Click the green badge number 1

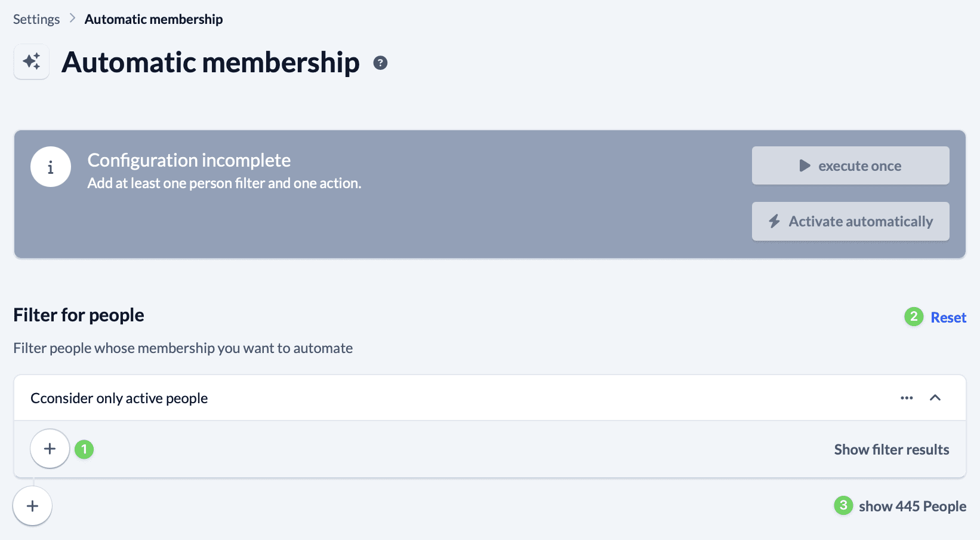coord(84,449)
